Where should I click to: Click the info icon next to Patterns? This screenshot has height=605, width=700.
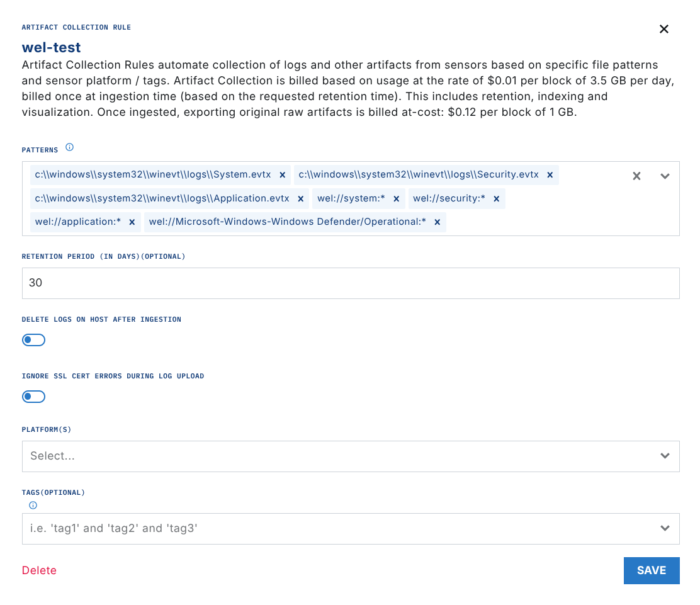70,147
